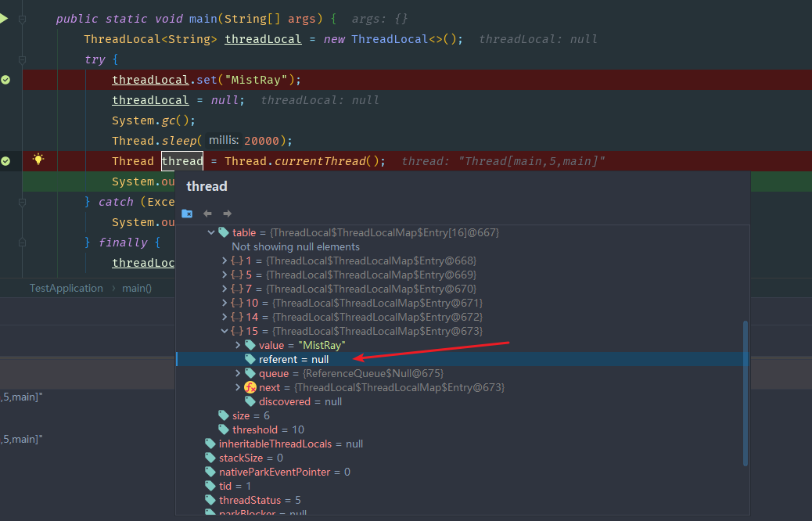Image resolution: width=812 pixels, height=521 pixels.
Task: Click the run gutter arrow beside main method
Action: (x=4, y=19)
